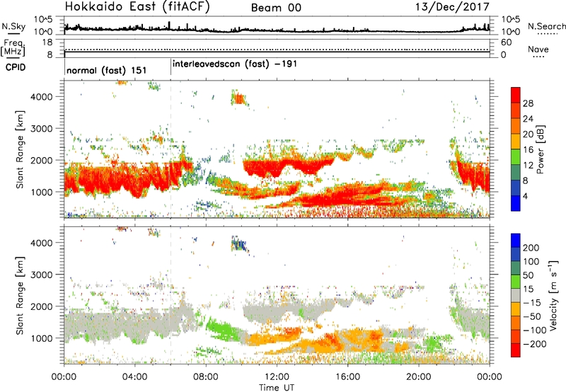Click the '20:00' time axis tick
Viewport: 566px width, 392px height.
click(419, 377)
